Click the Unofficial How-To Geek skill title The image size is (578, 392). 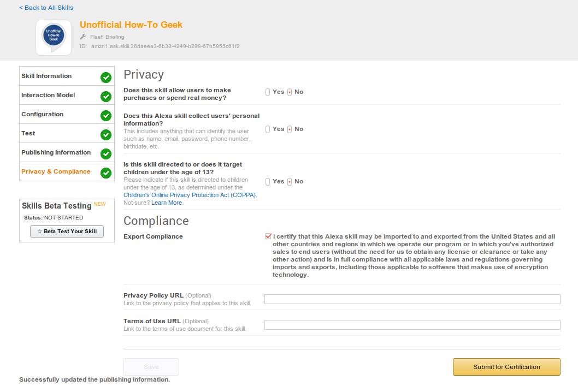click(131, 25)
